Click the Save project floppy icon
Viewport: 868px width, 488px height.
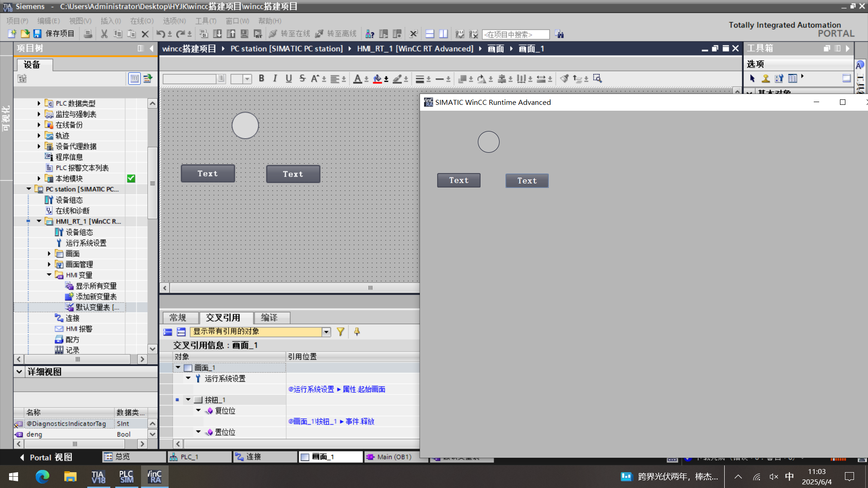(x=38, y=34)
